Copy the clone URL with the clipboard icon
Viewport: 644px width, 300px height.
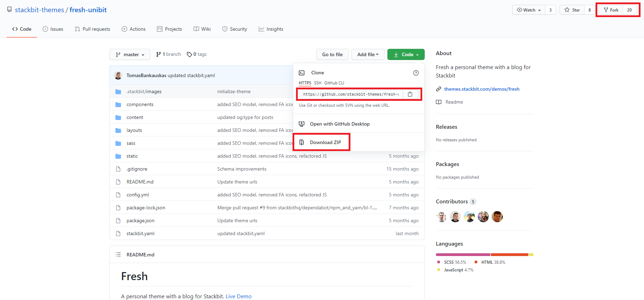coord(410,94)
